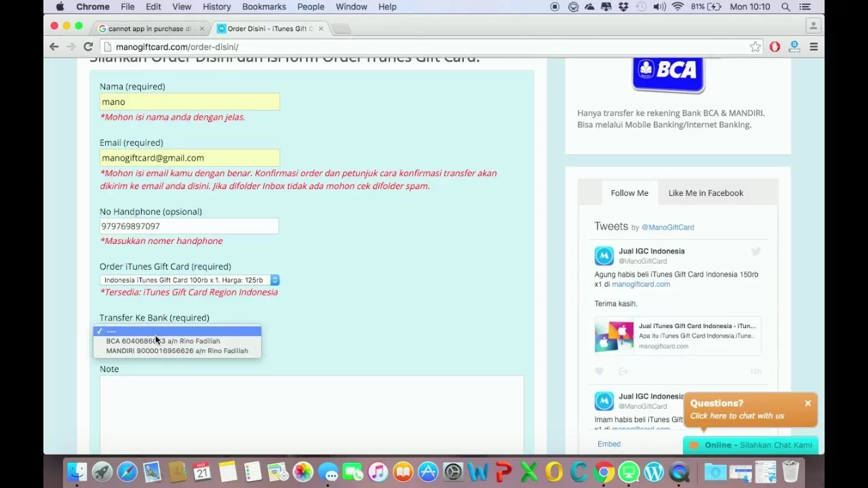868x488 pixels.
Task: Open Safari from the Dock
Action: (127, 472)
